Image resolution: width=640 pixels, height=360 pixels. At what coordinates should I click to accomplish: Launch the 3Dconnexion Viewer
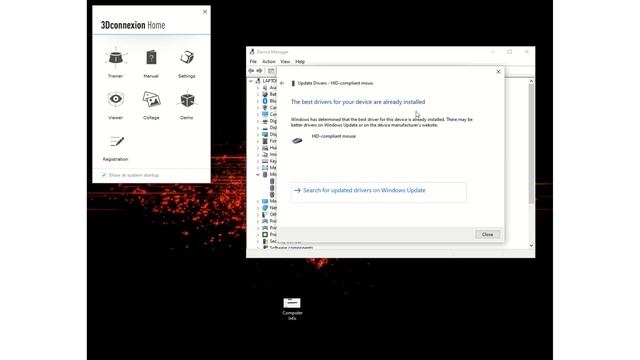(x=116, y=105)
